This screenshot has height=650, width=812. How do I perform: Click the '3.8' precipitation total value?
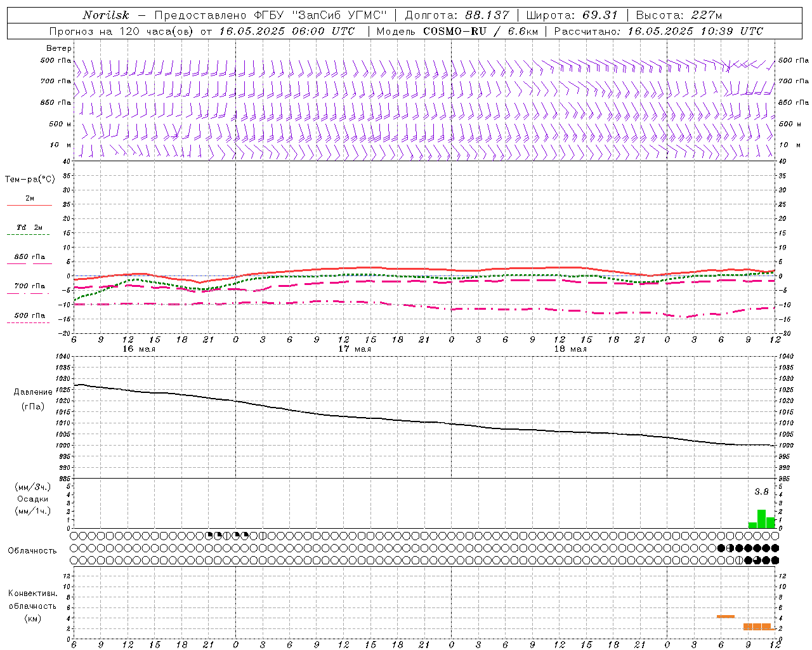click(x=761, y=491)
